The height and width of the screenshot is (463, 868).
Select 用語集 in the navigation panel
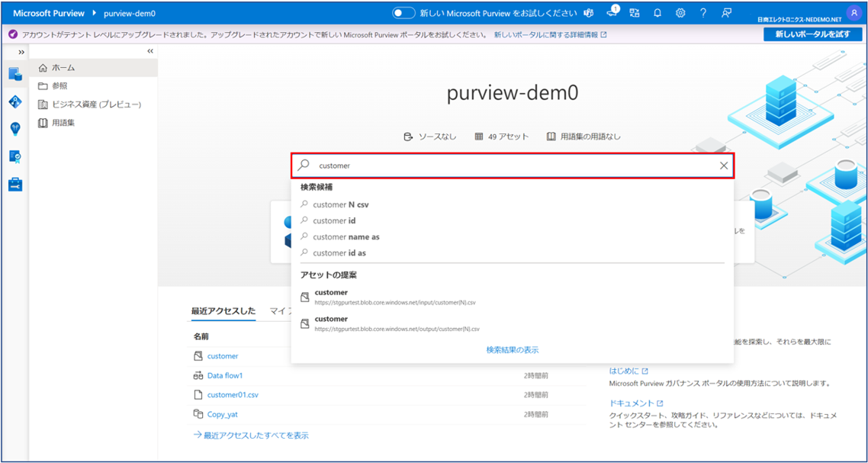(63, 122)
